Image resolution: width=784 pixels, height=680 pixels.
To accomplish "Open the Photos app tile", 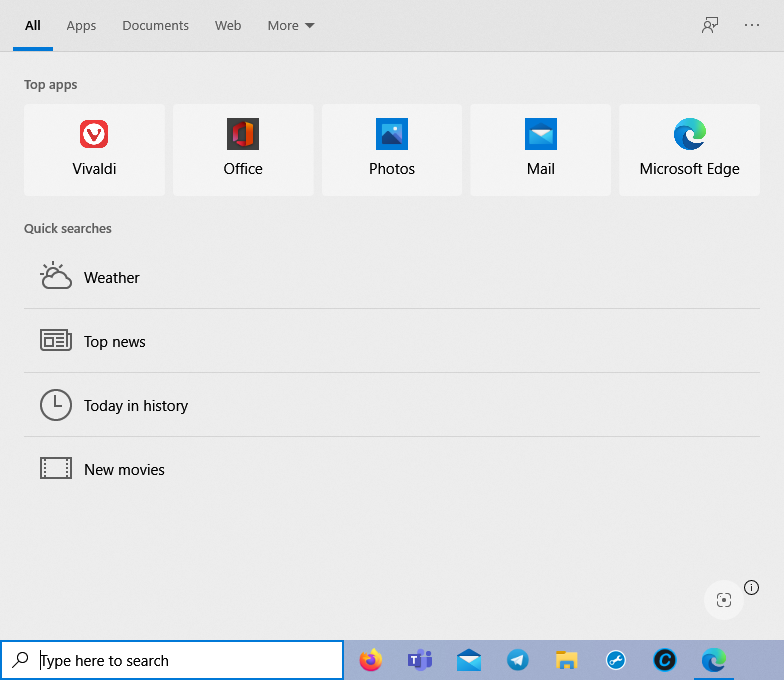I will click(x=392, y=150).
